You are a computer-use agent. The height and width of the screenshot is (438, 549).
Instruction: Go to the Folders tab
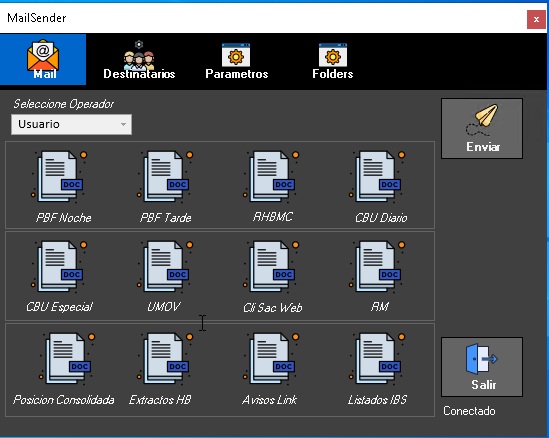tap(333, 60)
